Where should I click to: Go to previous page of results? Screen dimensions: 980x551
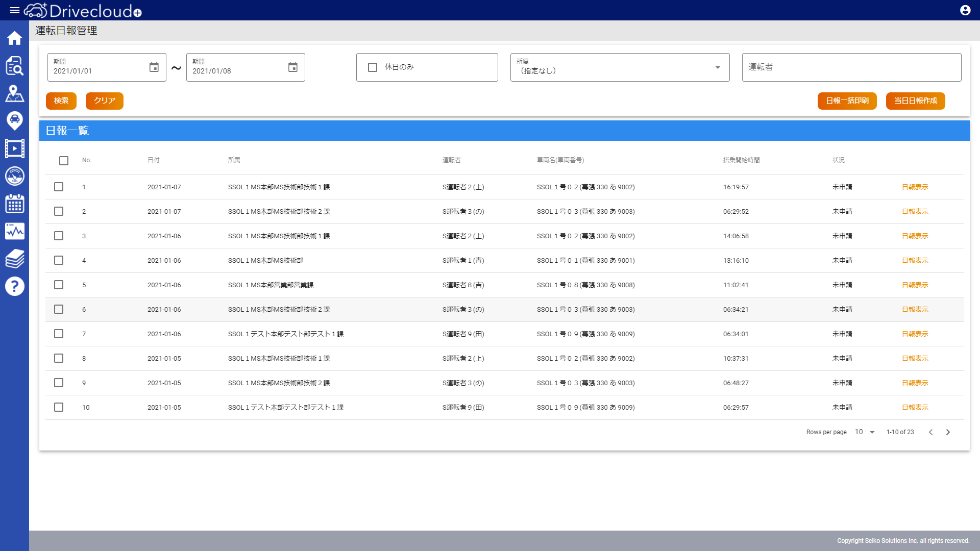click(930, 432)
